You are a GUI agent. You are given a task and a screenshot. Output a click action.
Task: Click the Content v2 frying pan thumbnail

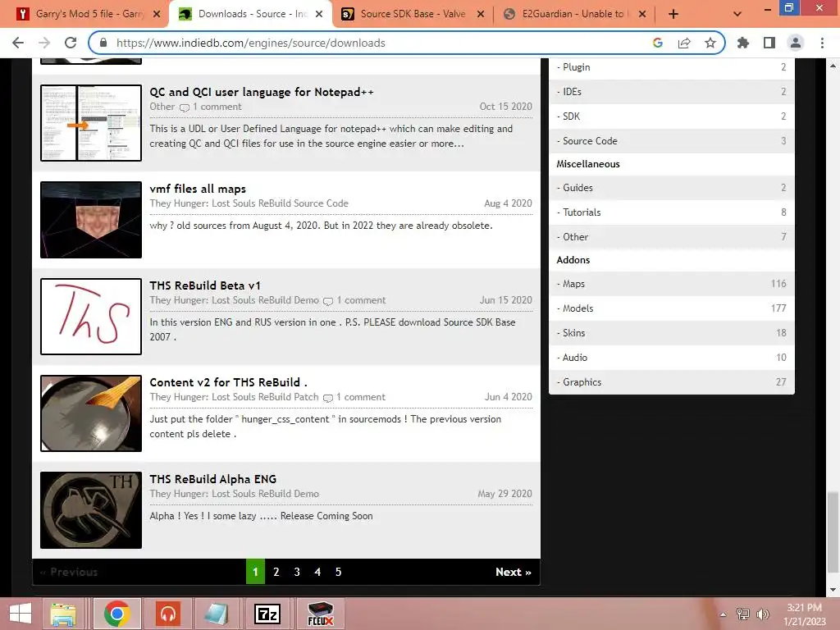[x=91, y=413]
